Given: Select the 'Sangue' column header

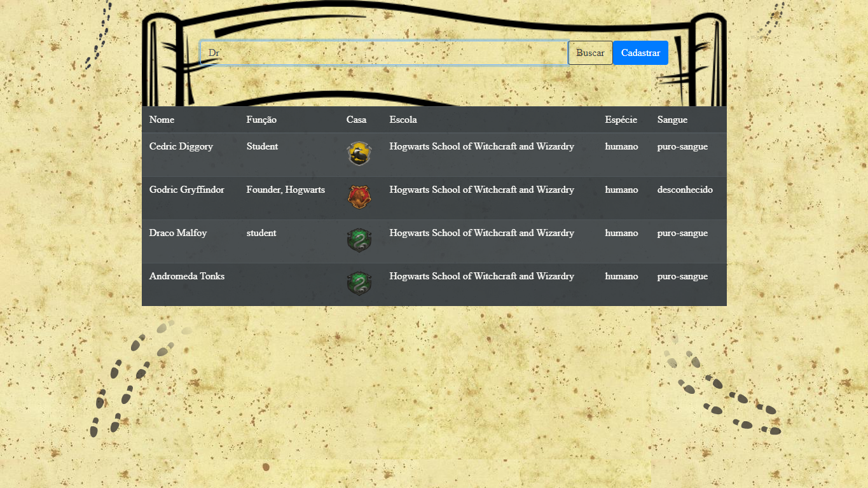Looking at the screenshot, I should point(672,120).
